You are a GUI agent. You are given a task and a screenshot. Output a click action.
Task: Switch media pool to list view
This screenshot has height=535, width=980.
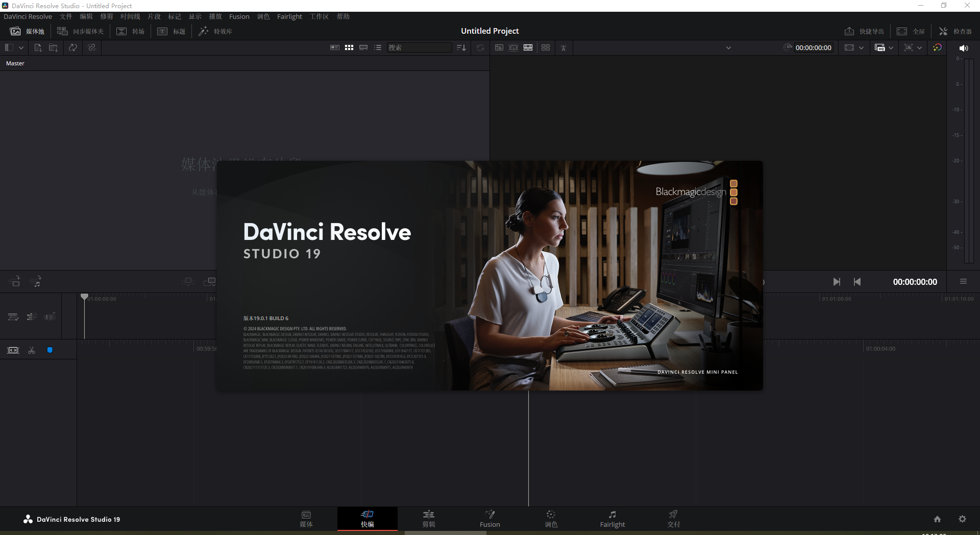(378, 47)
